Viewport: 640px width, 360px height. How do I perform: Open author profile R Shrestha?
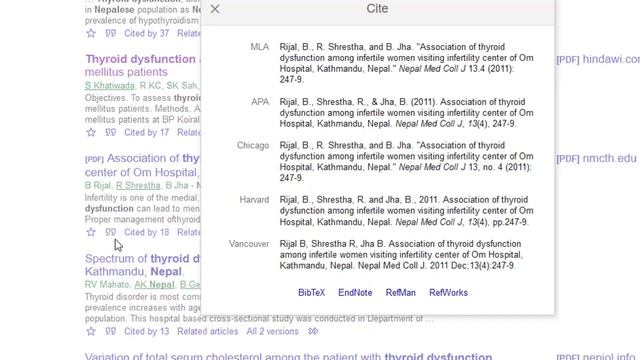point(138,185)
